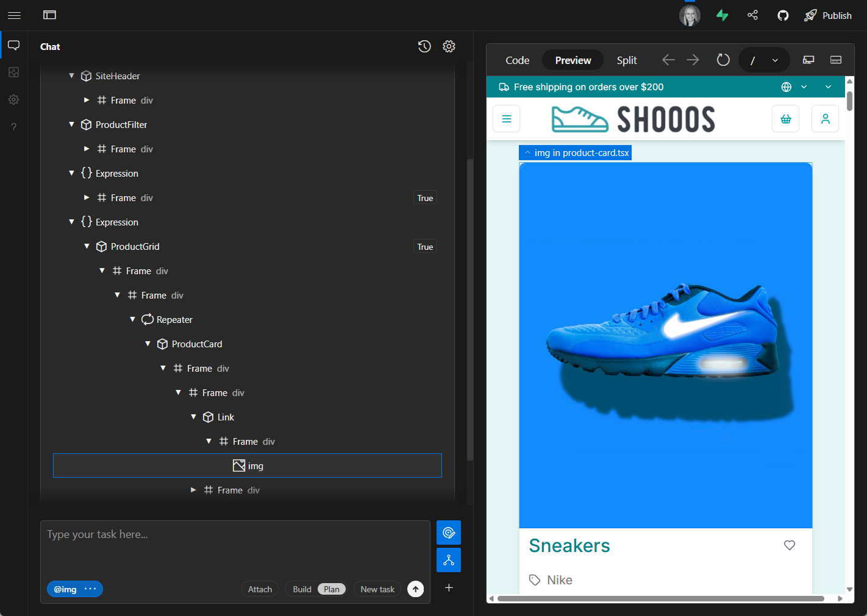Screen dimensions: 867x616
Task: Switch chat mode to Plan
Action: (332, 589)
